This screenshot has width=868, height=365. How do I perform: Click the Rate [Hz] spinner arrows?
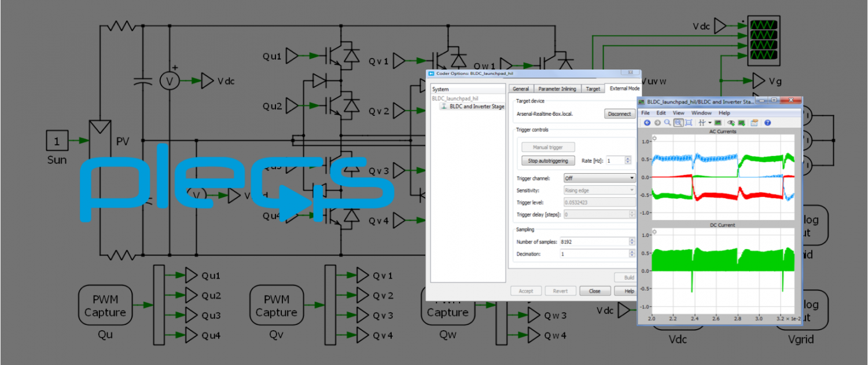[628, 160]
